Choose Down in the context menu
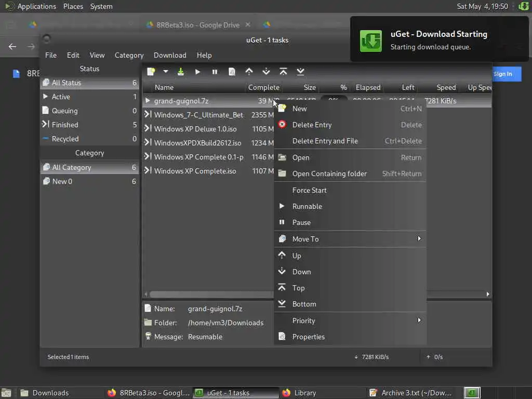The height and width of the screenshot is (399, 532). click(x=350, y=272)
